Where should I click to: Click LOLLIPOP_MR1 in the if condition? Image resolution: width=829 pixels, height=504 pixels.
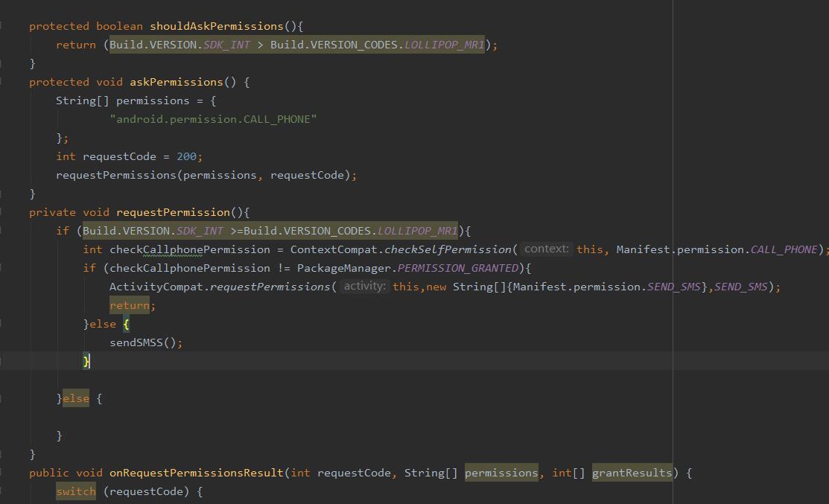[418, 231]
